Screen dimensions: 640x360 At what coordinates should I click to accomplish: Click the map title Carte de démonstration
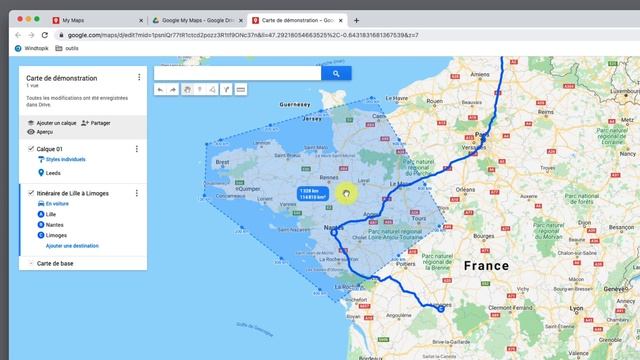click(62, 78)
